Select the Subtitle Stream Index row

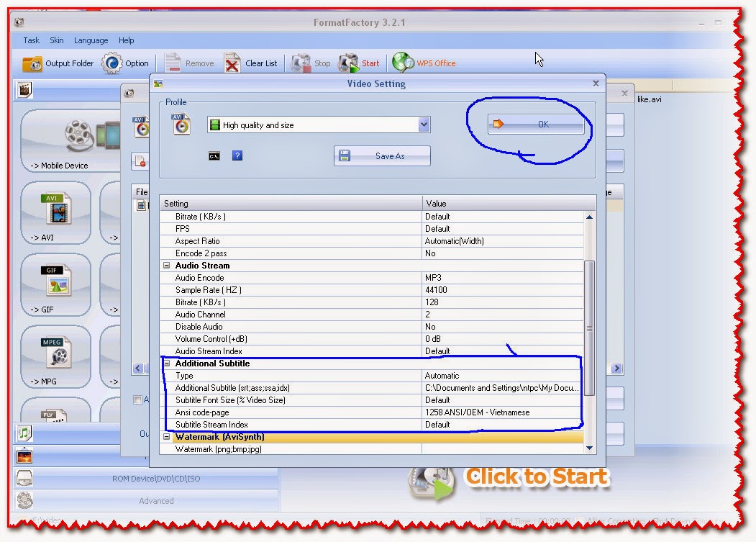(x=372, y=424)
